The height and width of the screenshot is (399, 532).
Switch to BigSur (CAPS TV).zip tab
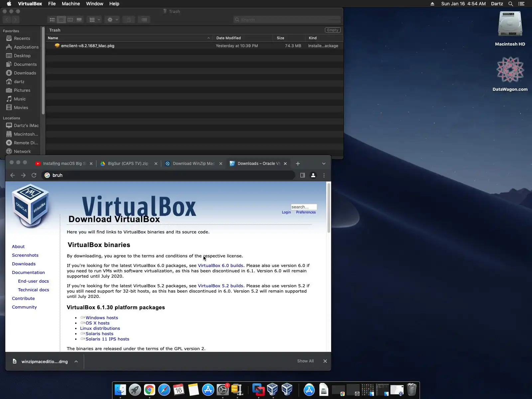click(129, 164)
